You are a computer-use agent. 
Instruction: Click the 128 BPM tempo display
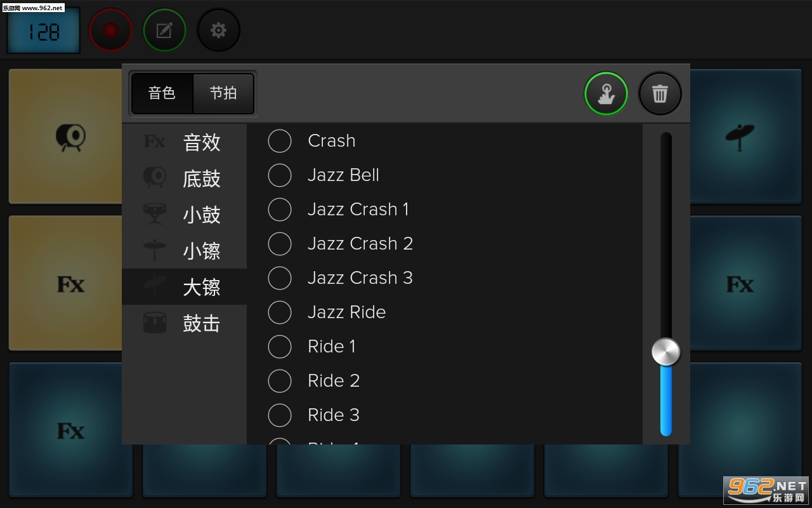pyautogui.click(x=43, y=29)
